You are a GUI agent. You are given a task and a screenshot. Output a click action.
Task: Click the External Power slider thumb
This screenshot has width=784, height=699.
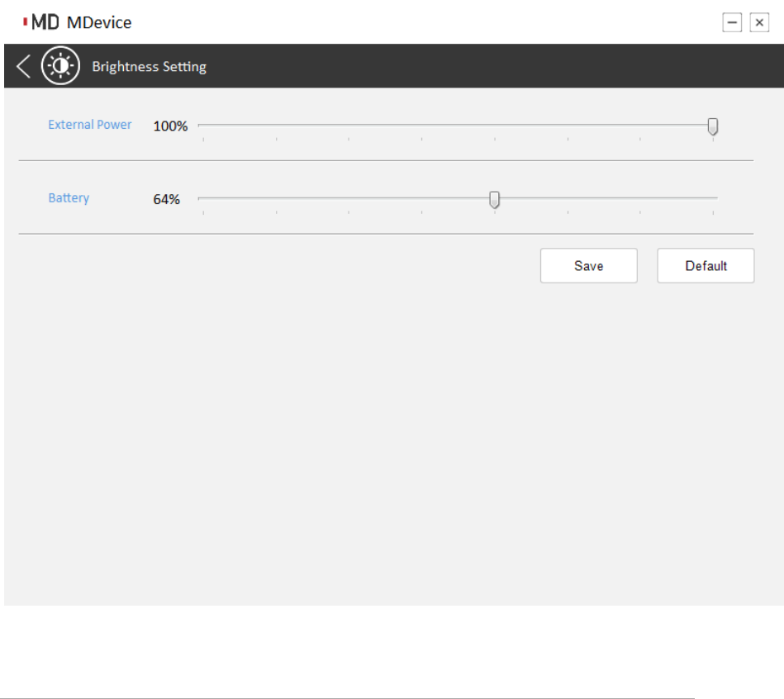click(712, 126)
